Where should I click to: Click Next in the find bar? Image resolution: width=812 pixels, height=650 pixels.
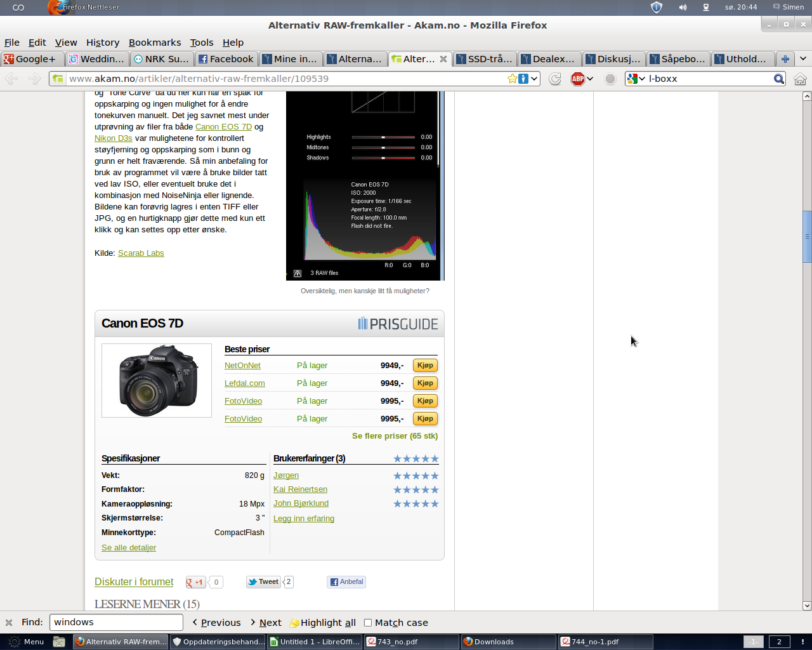(266, 623)
